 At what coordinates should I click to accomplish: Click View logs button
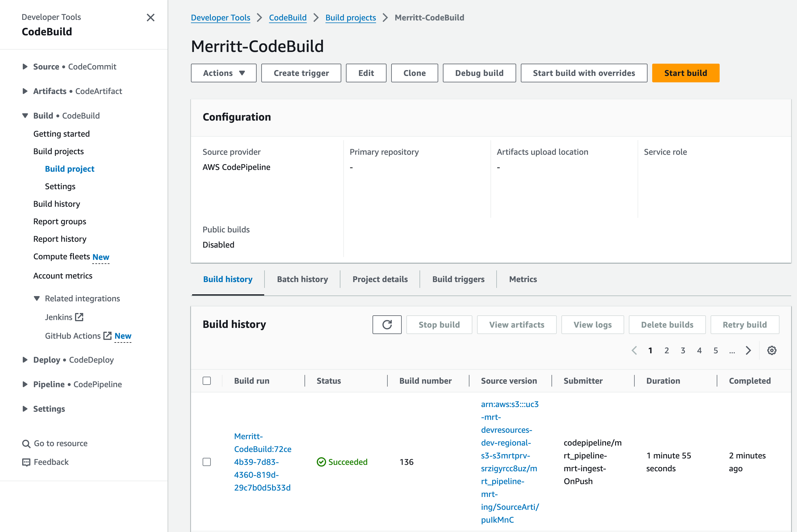click(x=592, y=324)
